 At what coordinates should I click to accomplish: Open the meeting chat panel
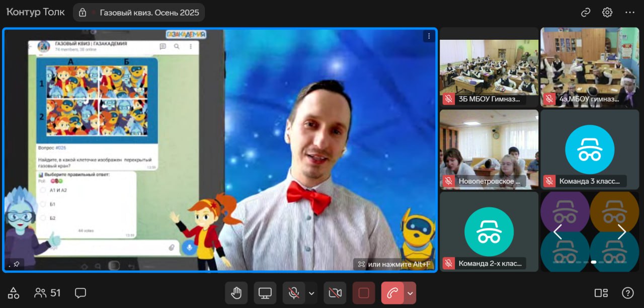80,293
